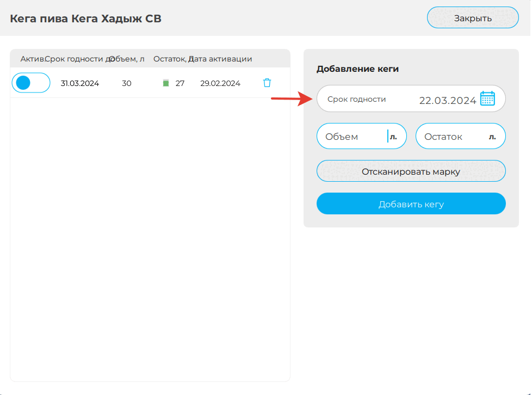Click the 'л.' unit label in Остаток field
The image size is (532, 395).
[493, 136]
